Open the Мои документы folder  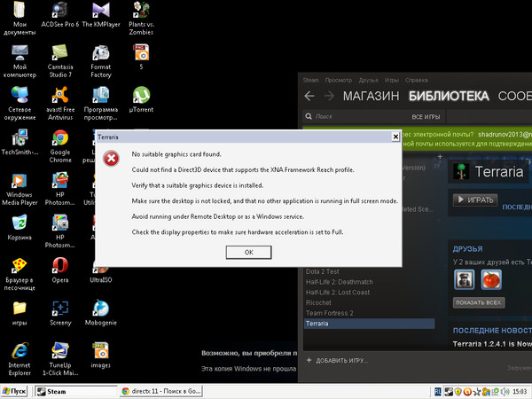click(x=20, y=19)
